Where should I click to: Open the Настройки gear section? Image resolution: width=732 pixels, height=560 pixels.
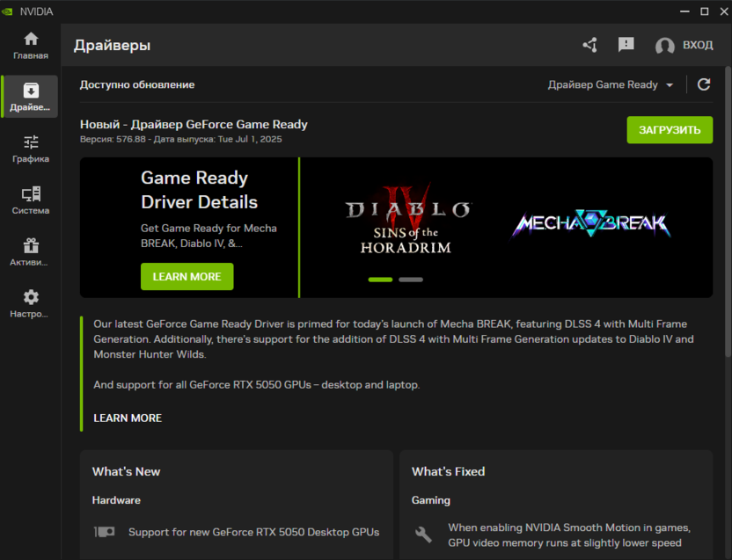(31, 303)
